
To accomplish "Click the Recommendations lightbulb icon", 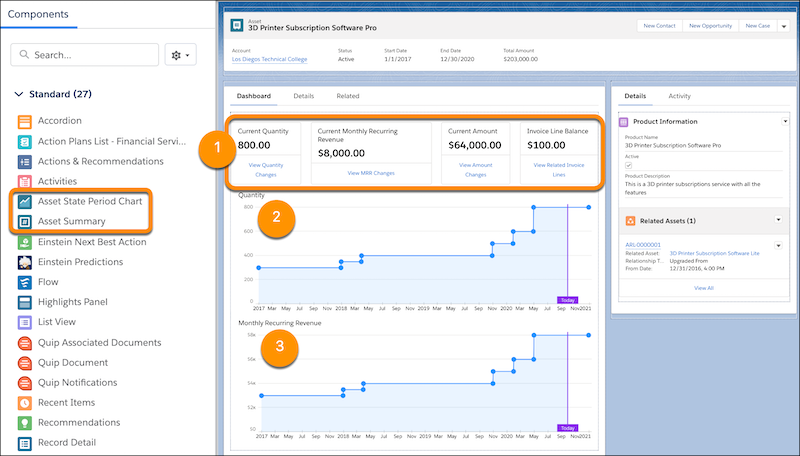I will coord(24,423).
